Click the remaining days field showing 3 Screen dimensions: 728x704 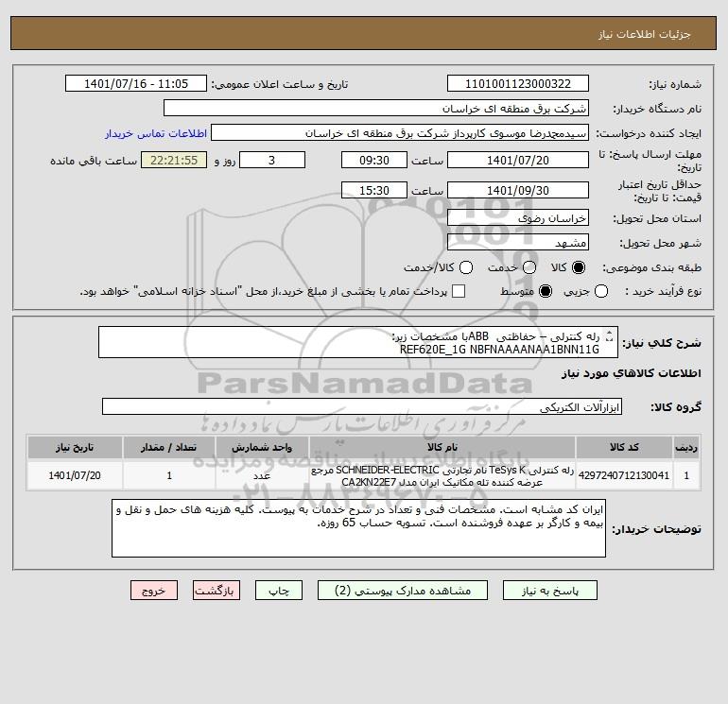(272, 160)
